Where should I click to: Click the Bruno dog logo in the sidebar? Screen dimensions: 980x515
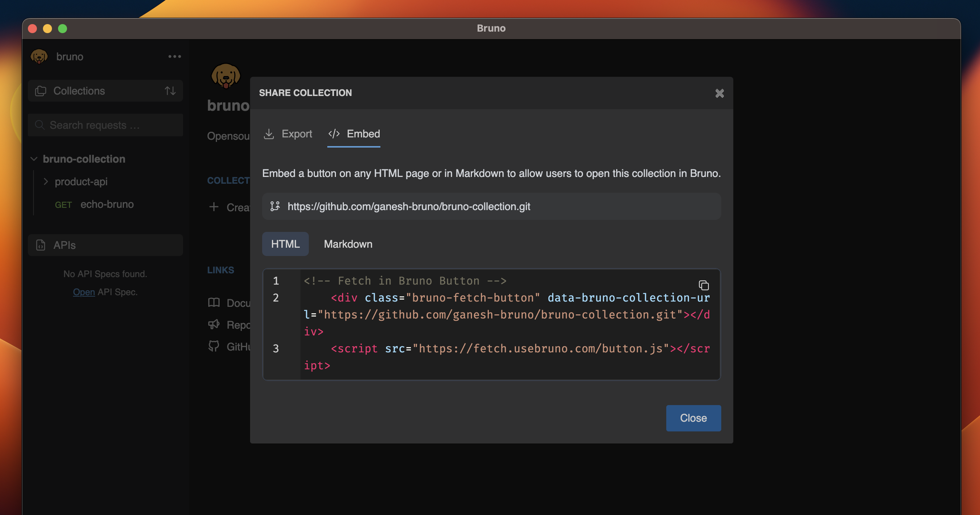39,57
